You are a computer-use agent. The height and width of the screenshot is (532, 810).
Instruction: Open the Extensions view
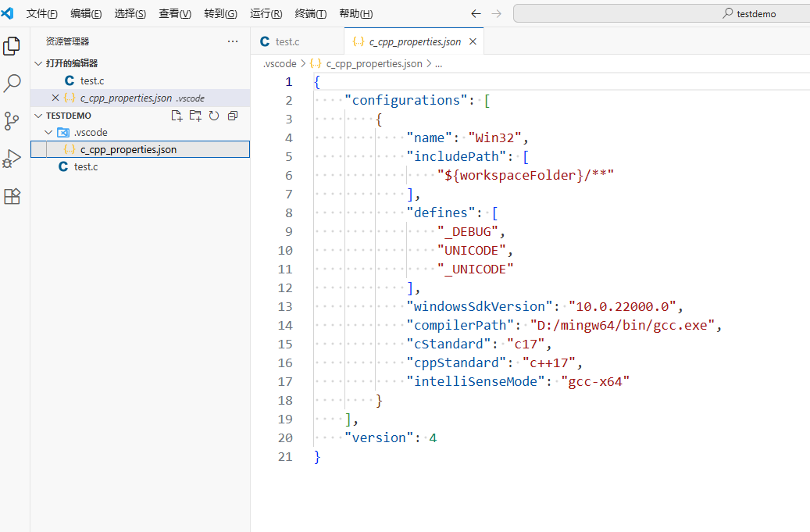point(12,196)
